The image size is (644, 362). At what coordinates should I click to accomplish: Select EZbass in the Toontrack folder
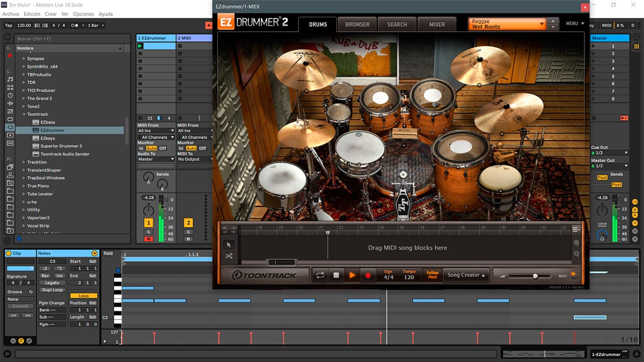[x=48, y=122]
